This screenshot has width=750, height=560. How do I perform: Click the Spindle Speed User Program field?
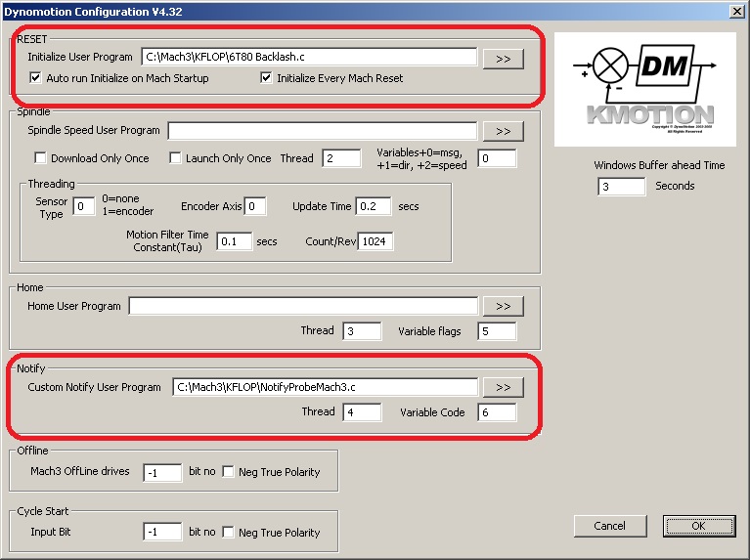tap(323, 131)
